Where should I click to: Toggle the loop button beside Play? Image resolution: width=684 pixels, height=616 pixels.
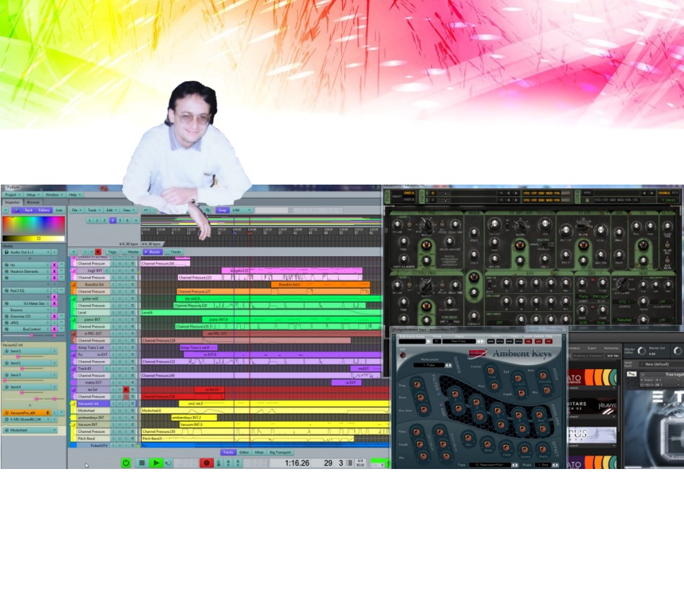(x=168, y=463)
